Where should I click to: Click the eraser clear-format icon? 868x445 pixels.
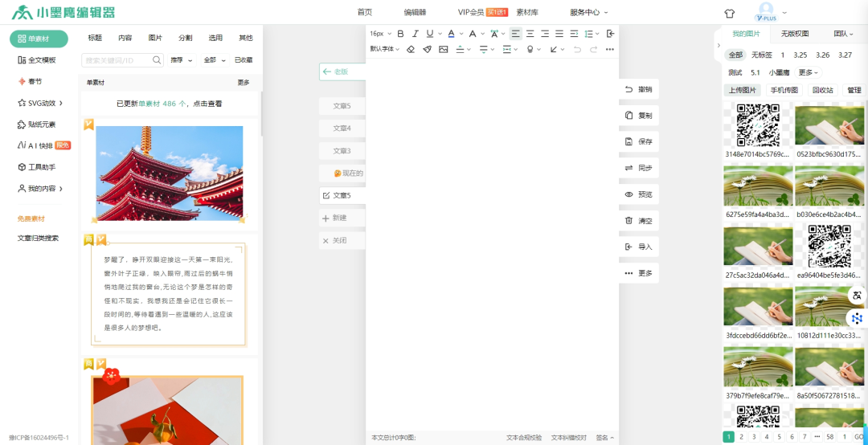410,49
